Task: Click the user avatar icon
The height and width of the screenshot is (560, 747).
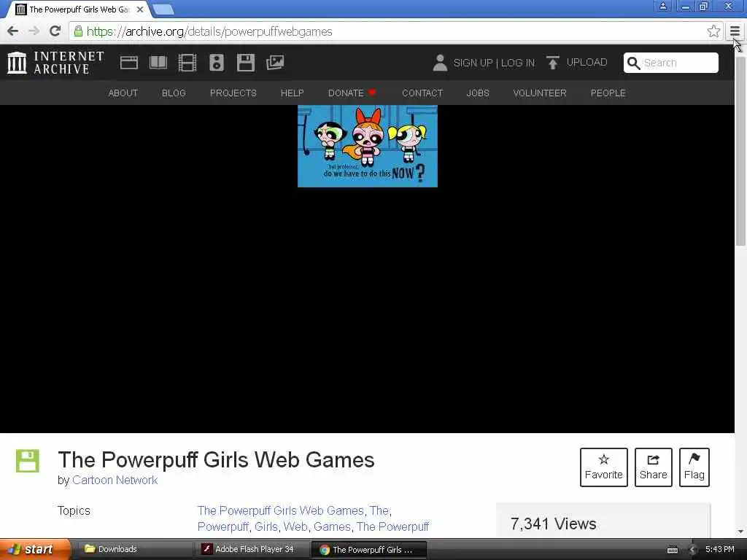Action: 440,63
